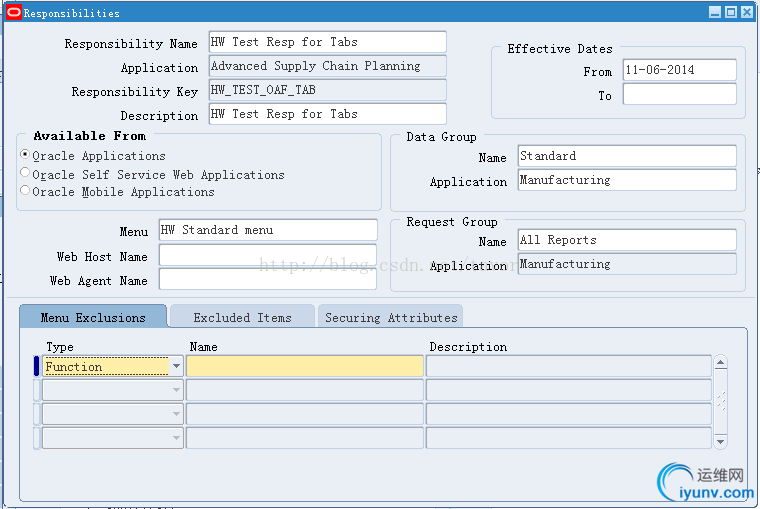Switch to the Menu Exclusions tab
Image resolution: width=760 pixels, height=509 pixels.
point(93,317)
